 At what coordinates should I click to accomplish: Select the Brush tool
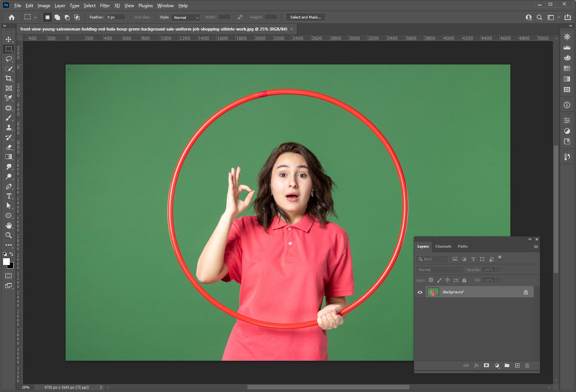click(x=9, y=118)
